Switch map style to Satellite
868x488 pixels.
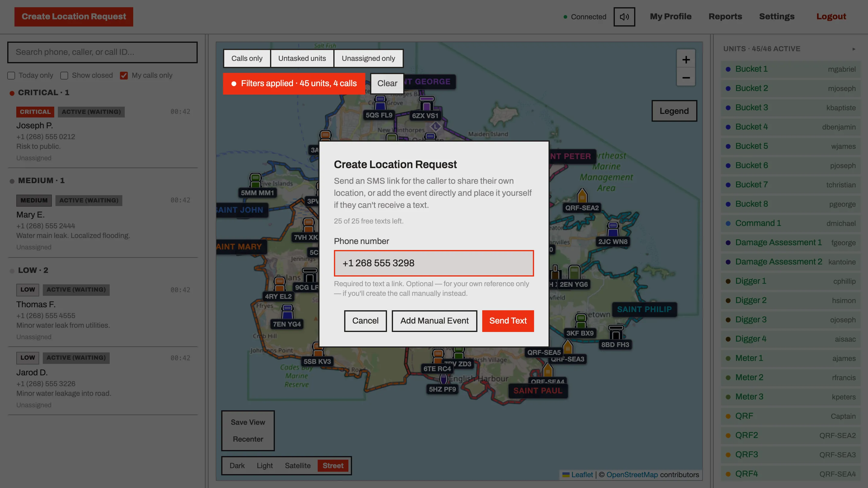(x=297, y=465)
